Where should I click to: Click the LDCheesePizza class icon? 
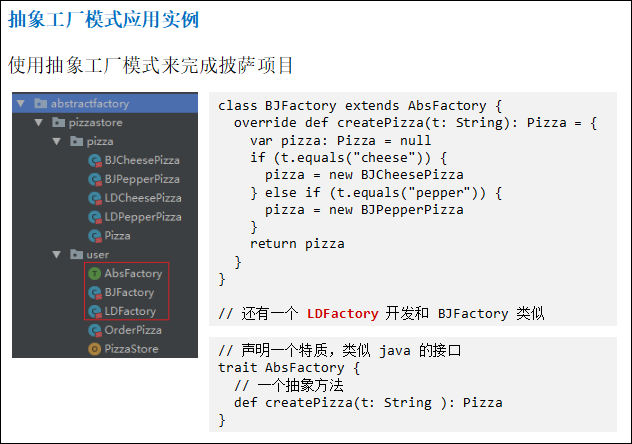pyautogui.click(x=95, y=199)
